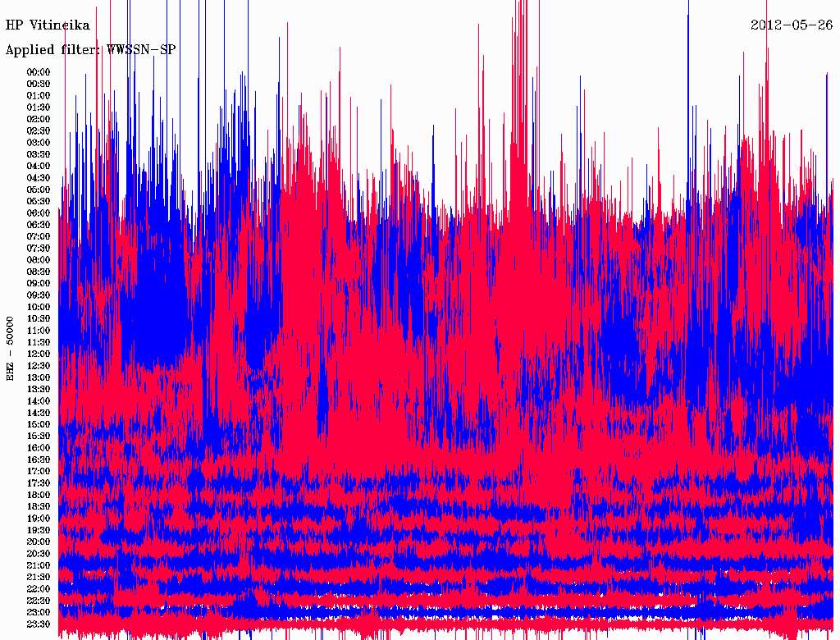Viewport: 840px width, 640px height.
Task: Select the 12:30 time marker
Action: point(39,366)
